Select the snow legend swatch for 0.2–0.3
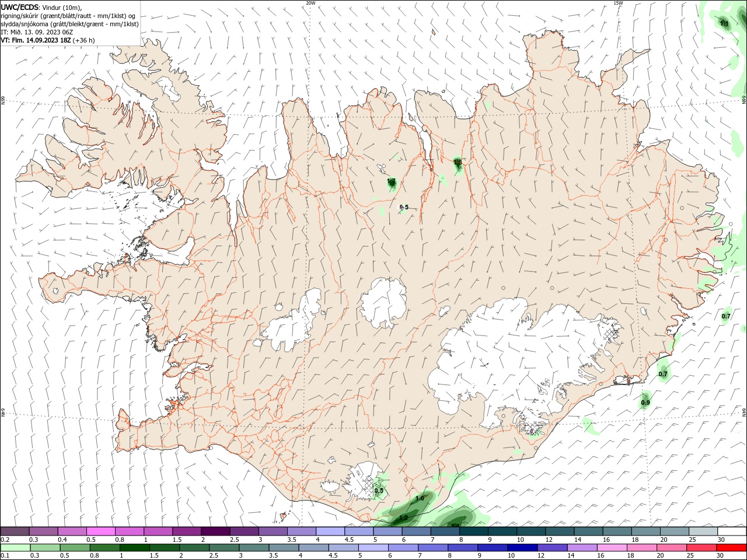747x560 pixels. pos(15,531)
